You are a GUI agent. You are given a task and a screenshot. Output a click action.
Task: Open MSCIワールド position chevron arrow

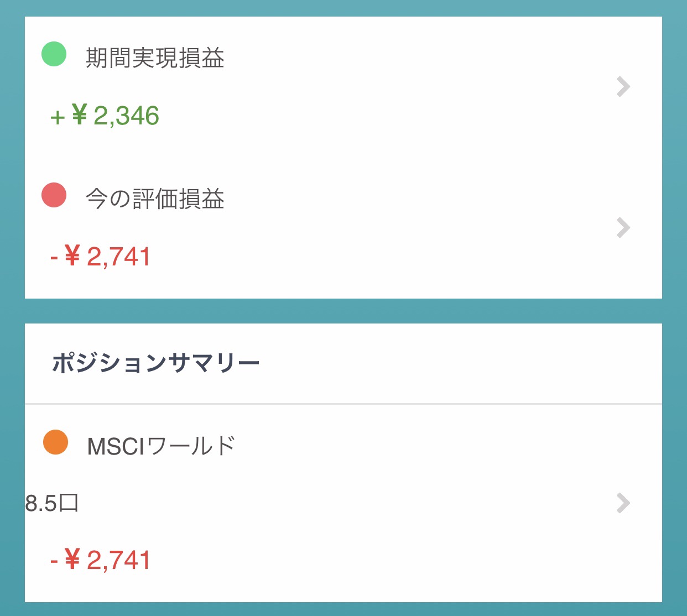click(623, 503)
